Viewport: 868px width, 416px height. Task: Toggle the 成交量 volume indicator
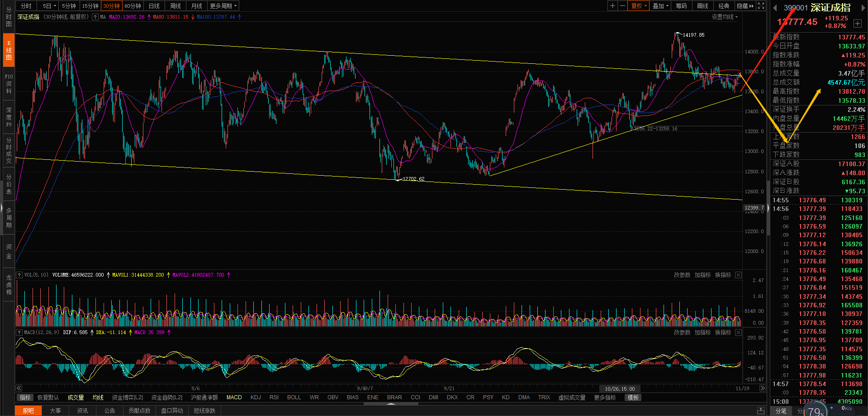coord(76,397)
